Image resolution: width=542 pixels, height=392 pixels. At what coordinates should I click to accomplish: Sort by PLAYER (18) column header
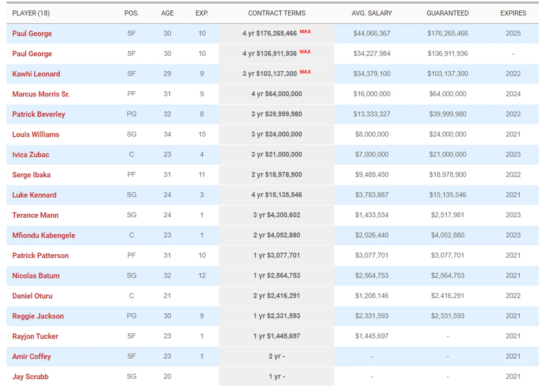point(31,13)
